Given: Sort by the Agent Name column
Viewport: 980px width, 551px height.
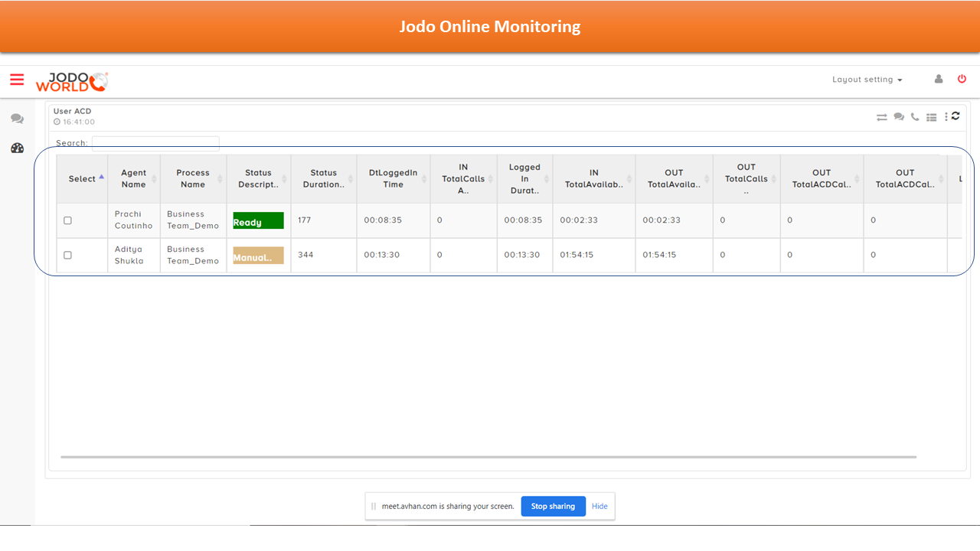Looking at the screenshot, I should pos(134,178).
